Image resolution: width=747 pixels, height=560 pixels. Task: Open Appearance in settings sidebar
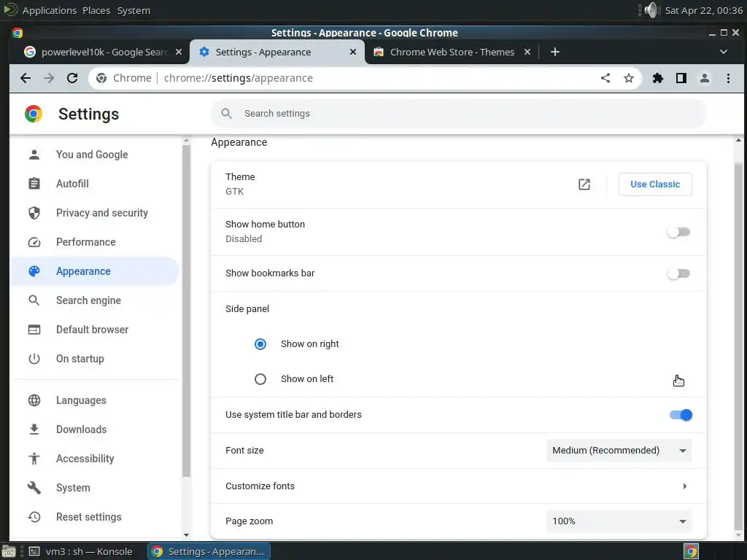coord(94,271)
